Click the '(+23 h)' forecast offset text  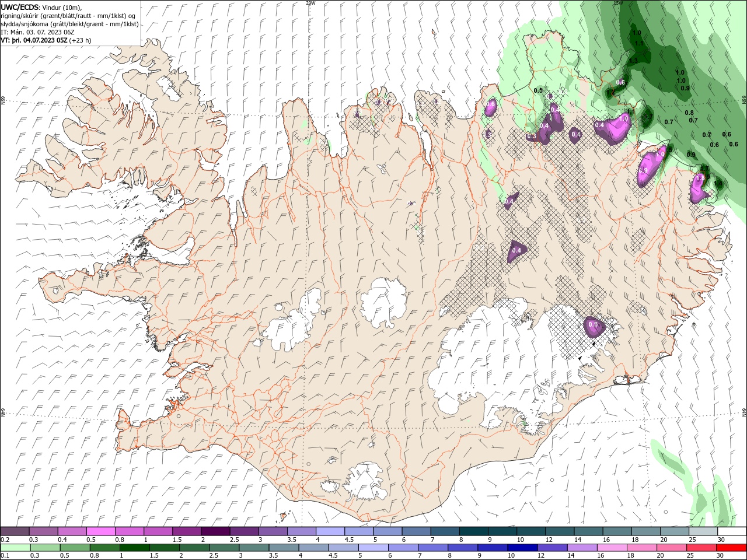click(x=80, y=40)
